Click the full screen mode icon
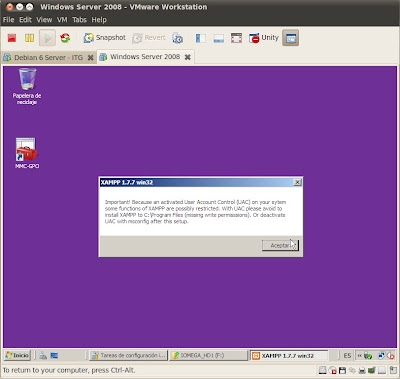 click(236, 38)
